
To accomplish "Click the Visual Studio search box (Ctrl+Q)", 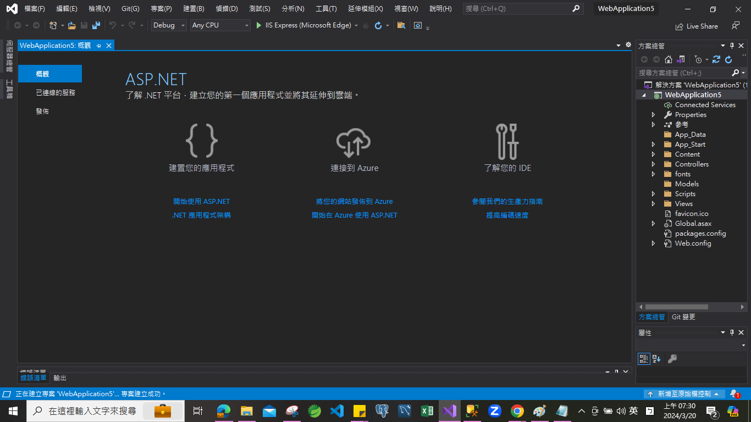I will 523,9.
